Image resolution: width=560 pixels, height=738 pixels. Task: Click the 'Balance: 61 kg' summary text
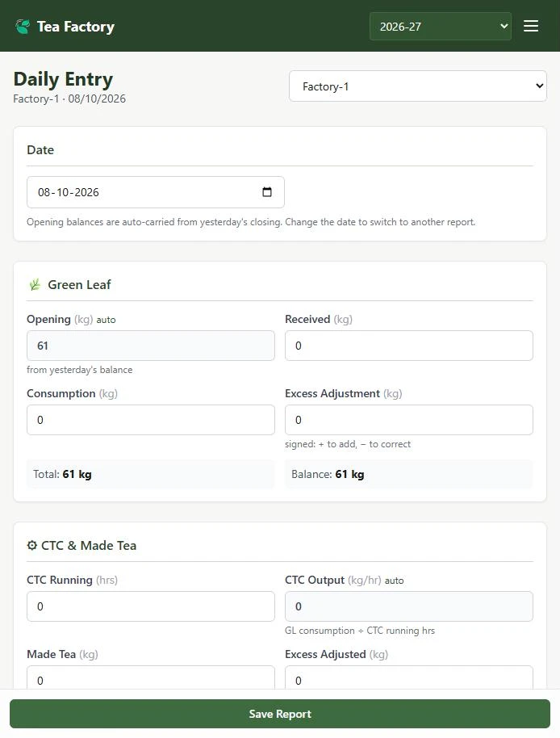coord(328,474)
